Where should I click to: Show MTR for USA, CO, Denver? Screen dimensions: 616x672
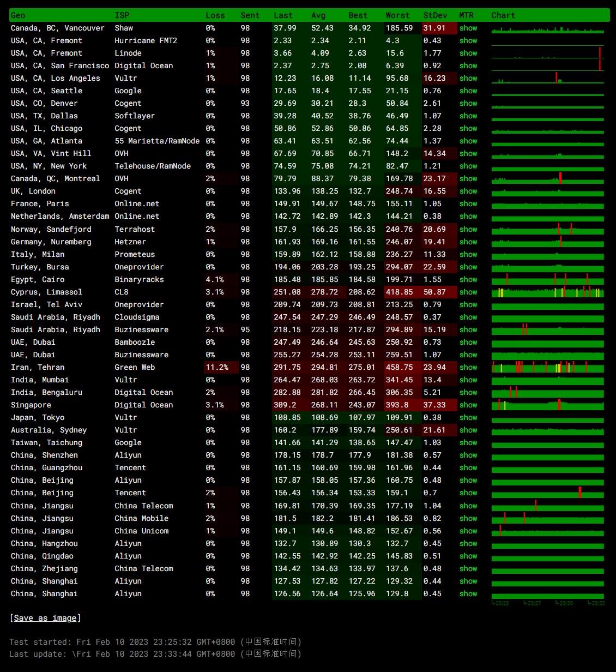tap(468, 103)
